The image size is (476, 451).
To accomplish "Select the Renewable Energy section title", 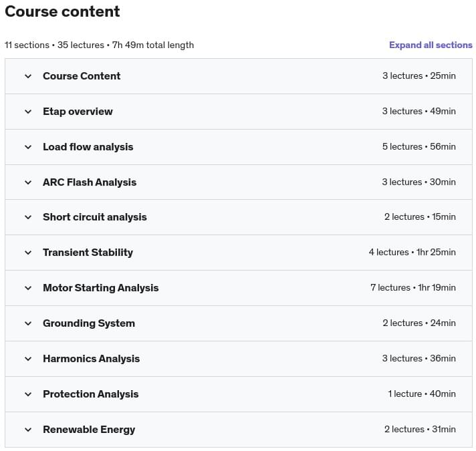I will pyautogui.click(x=89, y=430).
